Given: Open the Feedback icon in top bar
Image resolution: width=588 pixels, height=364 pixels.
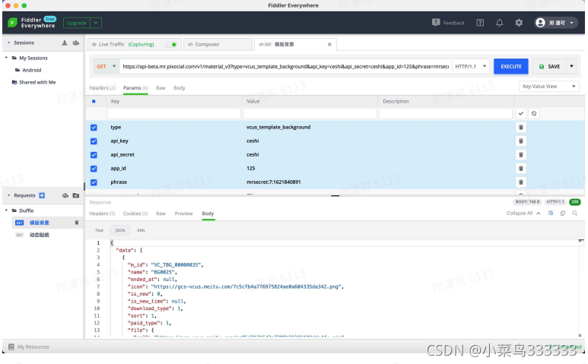Looking at the screenshot, I should click(x=436, y=23).
